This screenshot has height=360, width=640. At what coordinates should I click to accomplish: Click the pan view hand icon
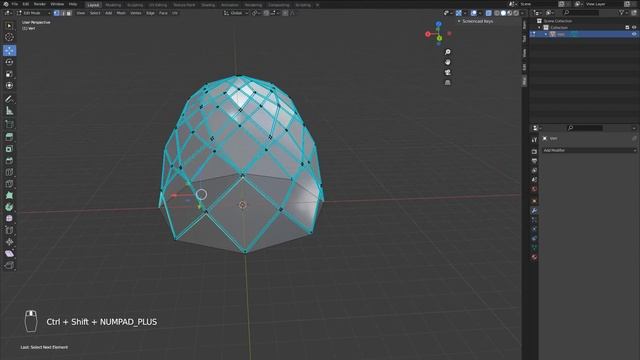[x=448, y=62]
